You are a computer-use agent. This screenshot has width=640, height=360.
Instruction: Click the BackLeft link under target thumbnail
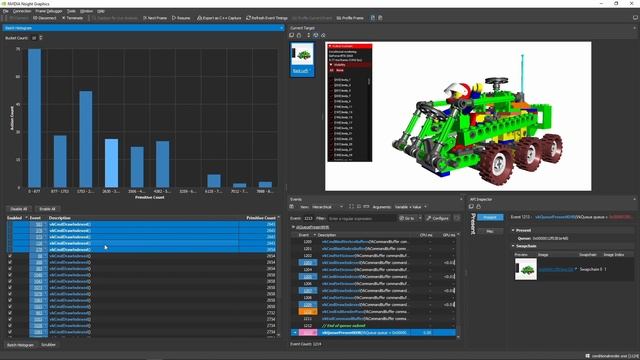[300, 71]
